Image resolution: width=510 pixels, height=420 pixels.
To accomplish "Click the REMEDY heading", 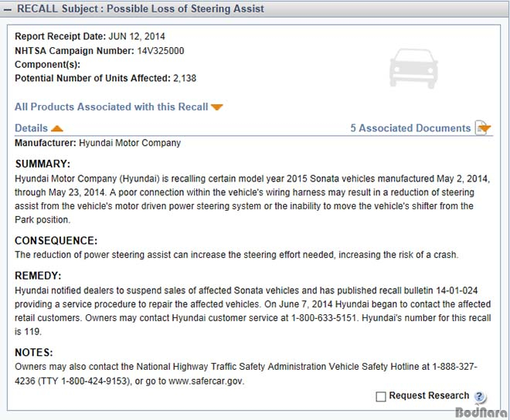I will (x=38, y=276).
